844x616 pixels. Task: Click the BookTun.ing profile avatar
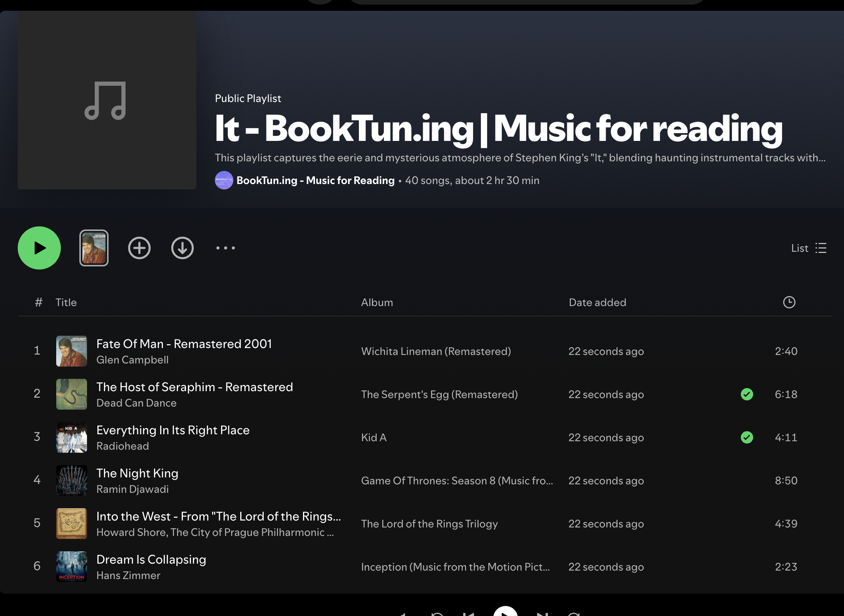224,180
